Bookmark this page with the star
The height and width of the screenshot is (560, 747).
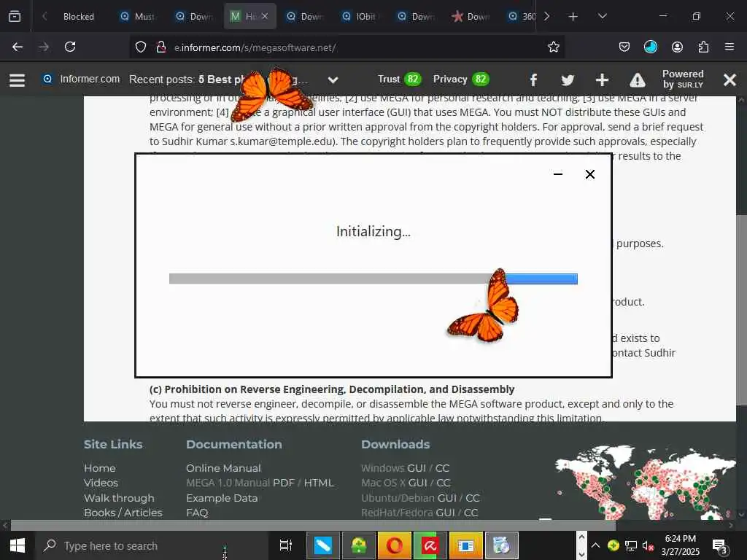(553, 47)
